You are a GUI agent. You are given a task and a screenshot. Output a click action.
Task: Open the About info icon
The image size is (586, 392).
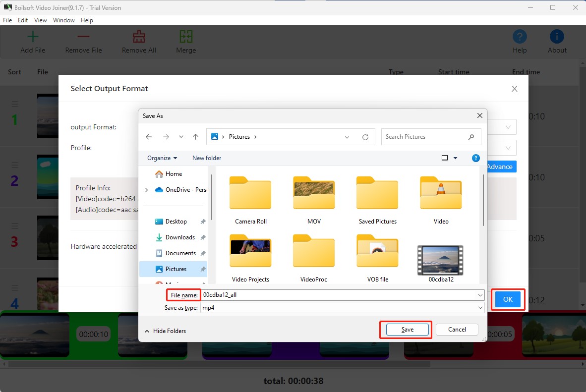pyautogui.click(x=557, y=37)
